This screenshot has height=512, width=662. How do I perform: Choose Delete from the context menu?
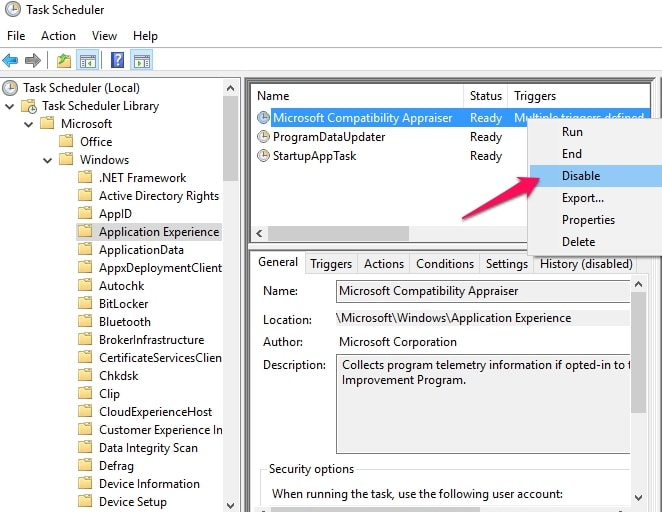tap(596, 241)
